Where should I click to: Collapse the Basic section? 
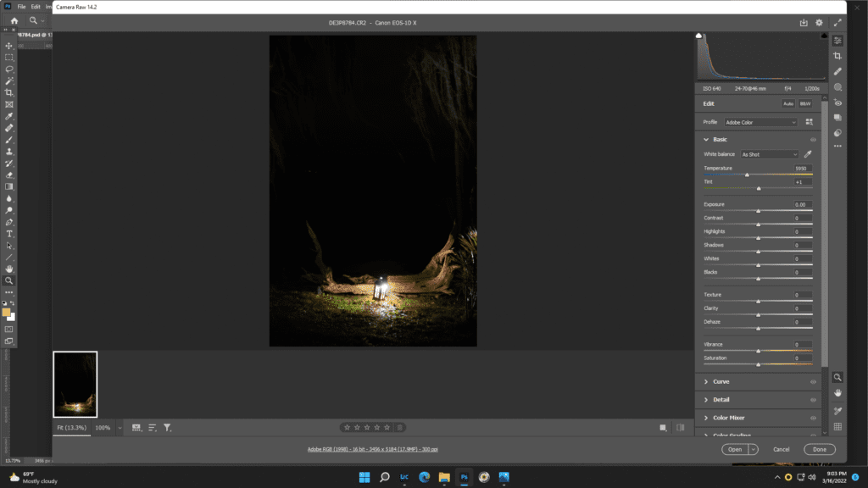[x=706, y=140]
